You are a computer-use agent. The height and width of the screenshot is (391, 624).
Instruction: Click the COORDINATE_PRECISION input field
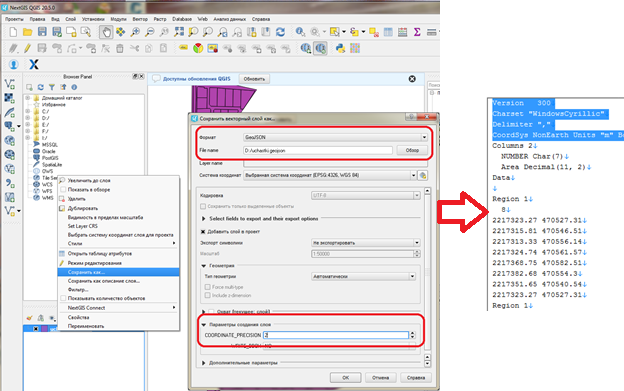336,335
